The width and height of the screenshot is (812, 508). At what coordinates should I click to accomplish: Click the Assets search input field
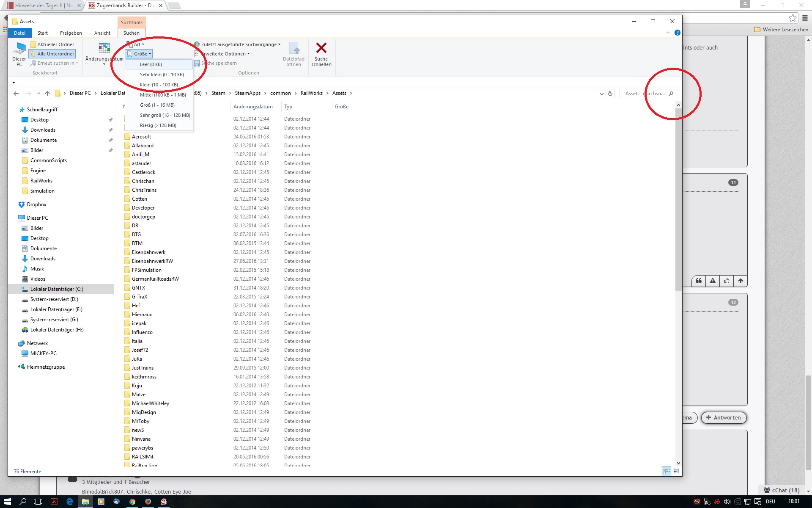pos(643,94)
